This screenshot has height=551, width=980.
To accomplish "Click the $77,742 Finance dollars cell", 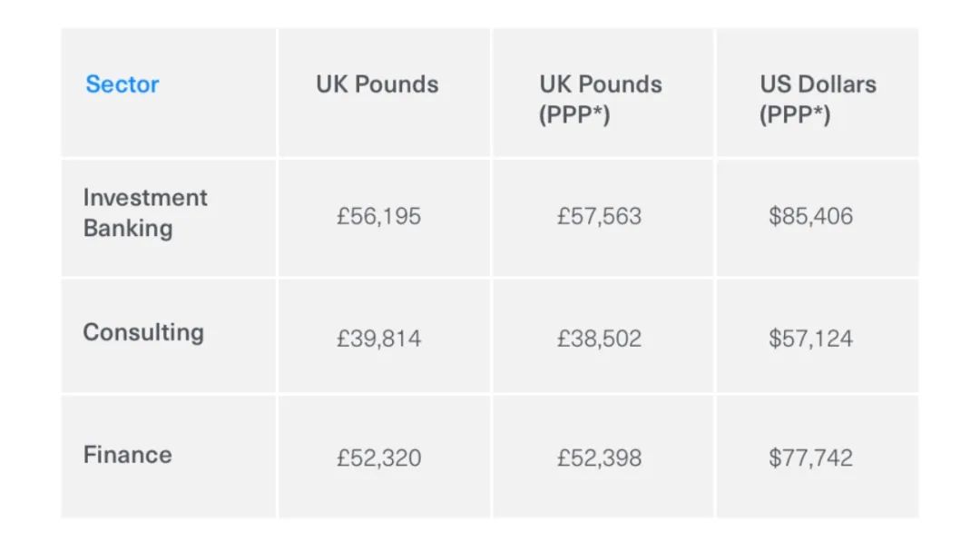I will [x=810, y=458].
